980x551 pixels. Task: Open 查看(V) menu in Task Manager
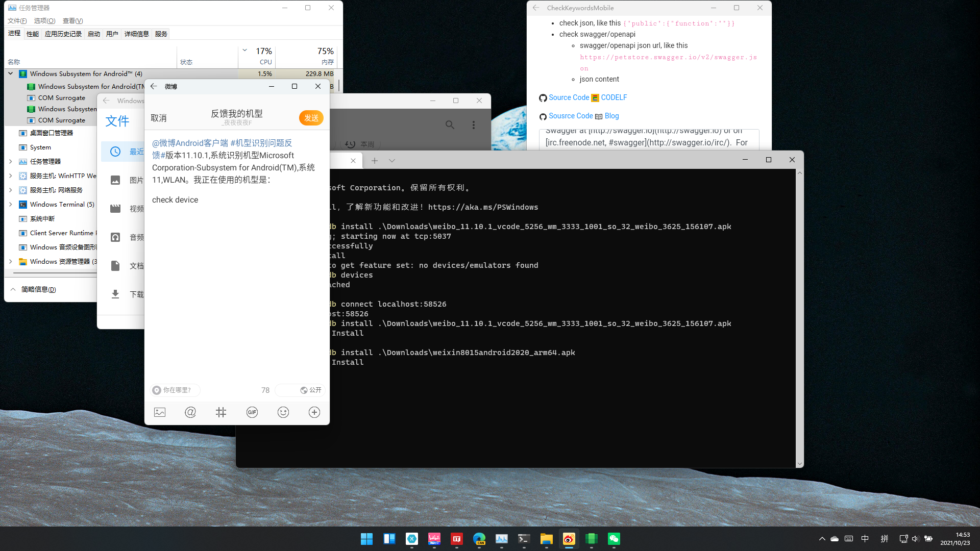(72, 20)
